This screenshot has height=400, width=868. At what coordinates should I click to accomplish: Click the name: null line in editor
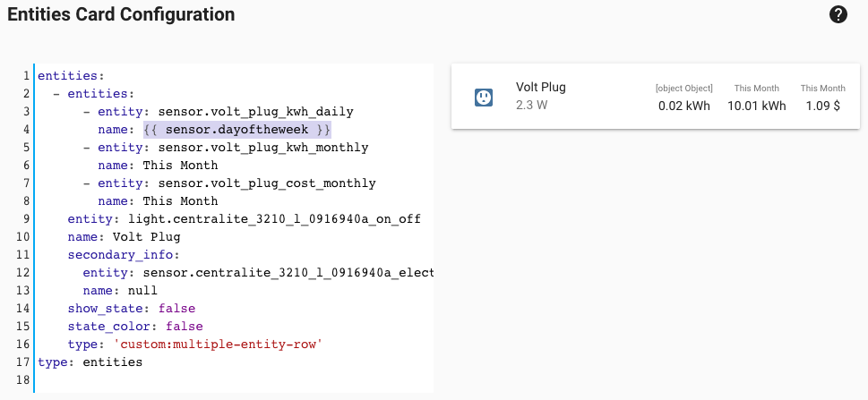pyautogui.click(x=119, y=291)
